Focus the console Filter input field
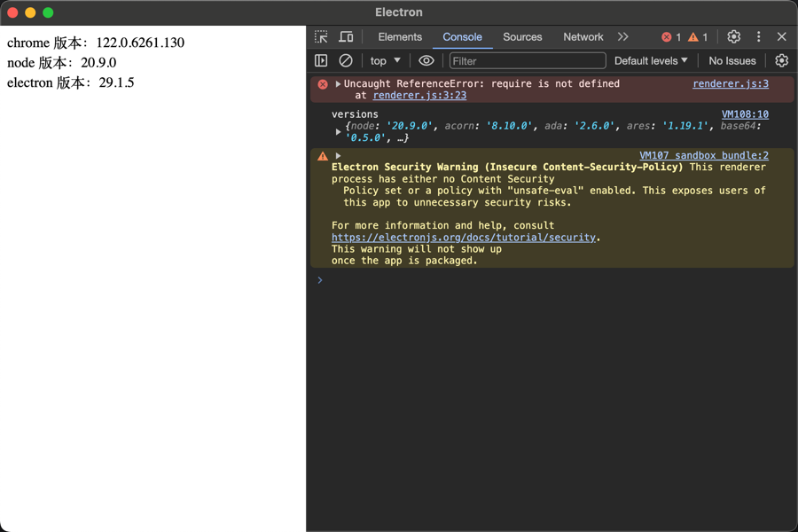 [x=528, y=60]
